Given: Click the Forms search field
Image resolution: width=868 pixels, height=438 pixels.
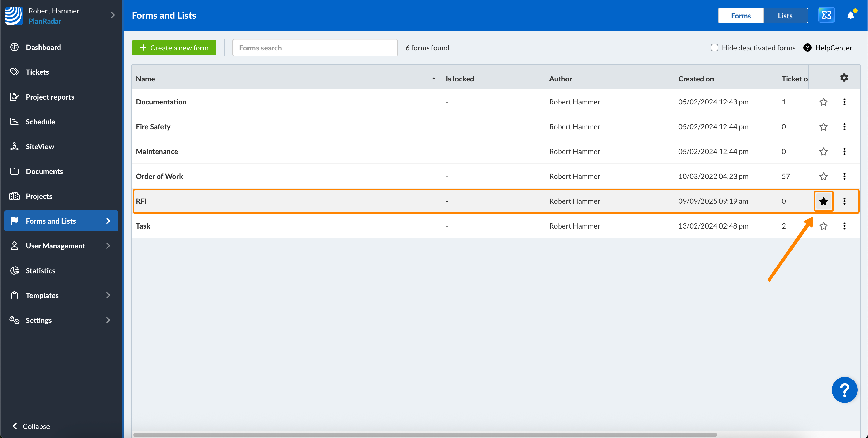Looking at the screenshot, I should click(315, 48).
